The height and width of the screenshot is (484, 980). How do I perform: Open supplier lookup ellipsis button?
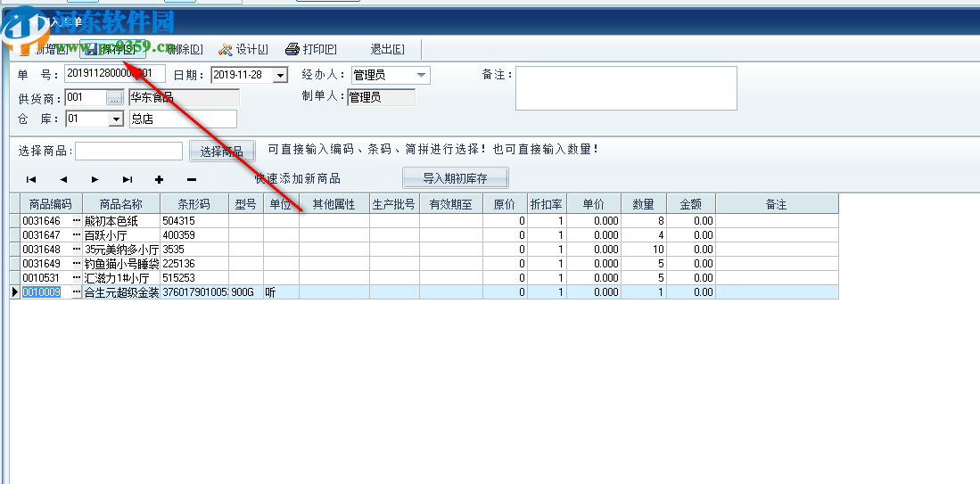[115, 97]
